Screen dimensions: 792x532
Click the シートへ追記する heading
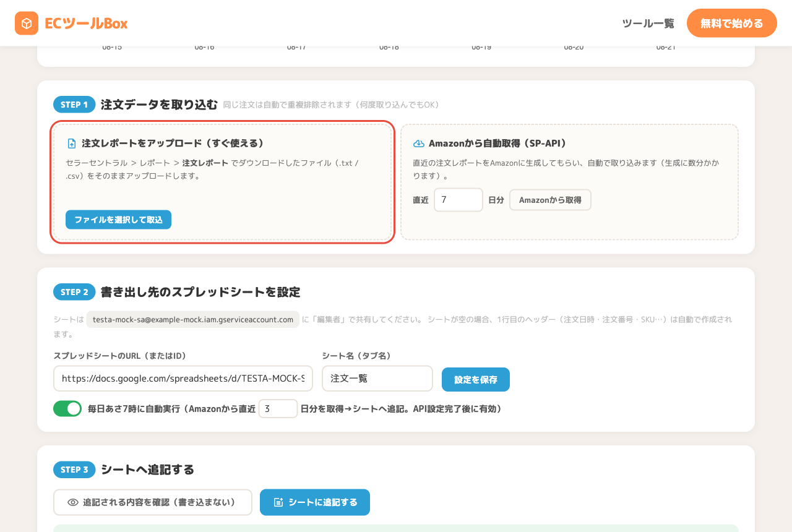coord(147,470)
